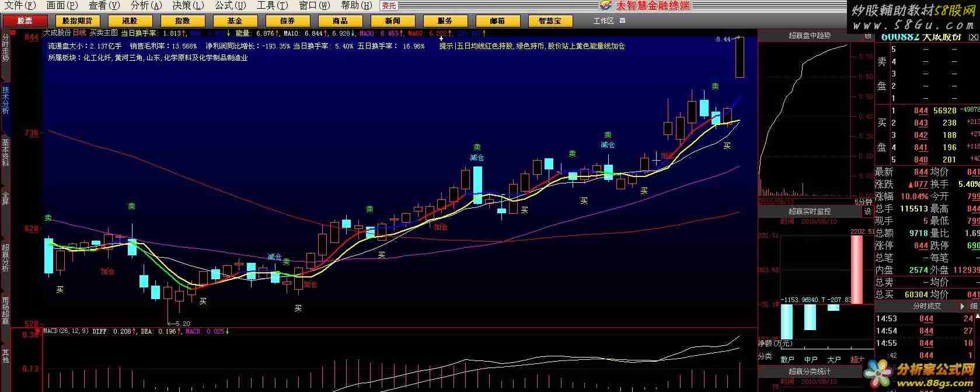
Task: Open the 服务 toolbar button
Action: [445, 21]
